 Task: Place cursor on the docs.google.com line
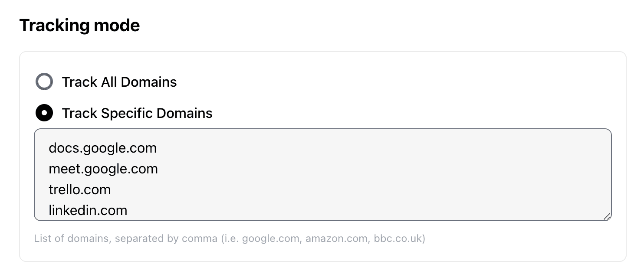point(102,148)
